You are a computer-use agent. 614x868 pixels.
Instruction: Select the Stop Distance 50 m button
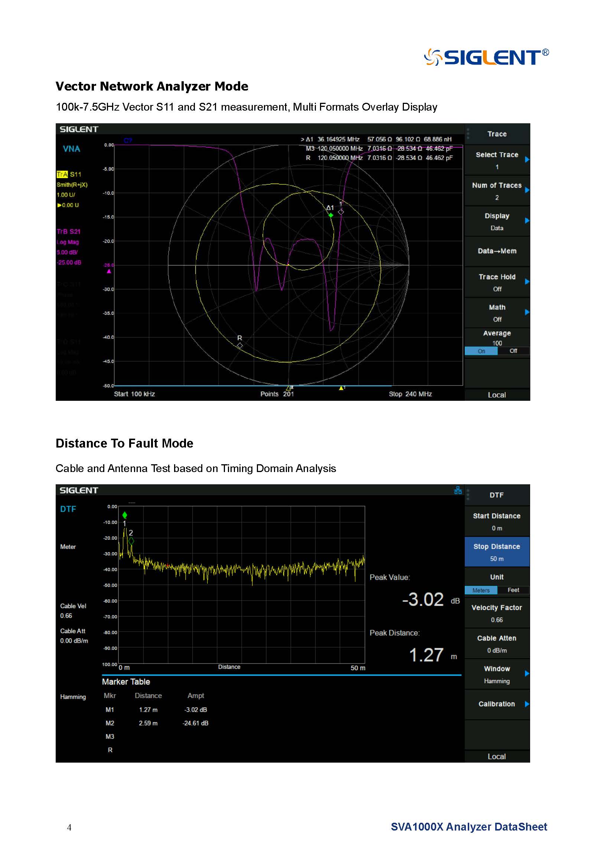coord(497,552)
